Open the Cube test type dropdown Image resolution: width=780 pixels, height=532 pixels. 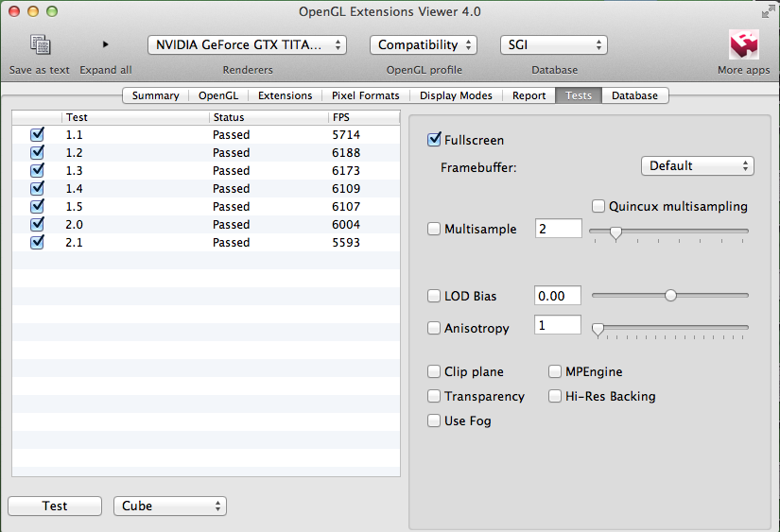point(170,506)
